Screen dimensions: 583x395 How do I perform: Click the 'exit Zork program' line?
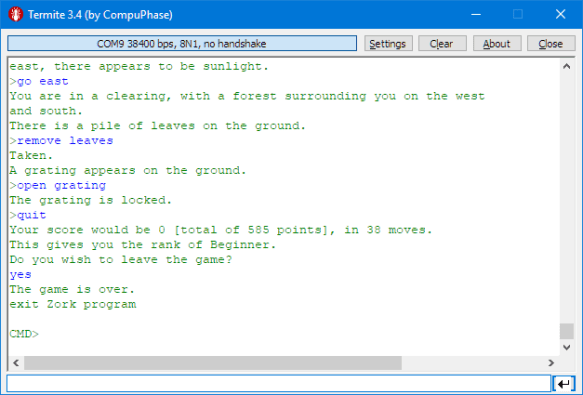pos(73,304)
